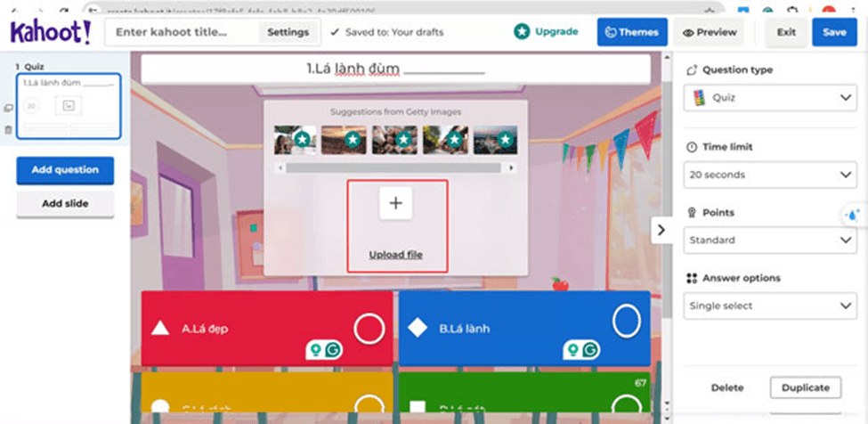Viewport: 868px width, 424px height.
Task: Click the duplicate icon beside the slide thumbnail
Action: point(8,109)
